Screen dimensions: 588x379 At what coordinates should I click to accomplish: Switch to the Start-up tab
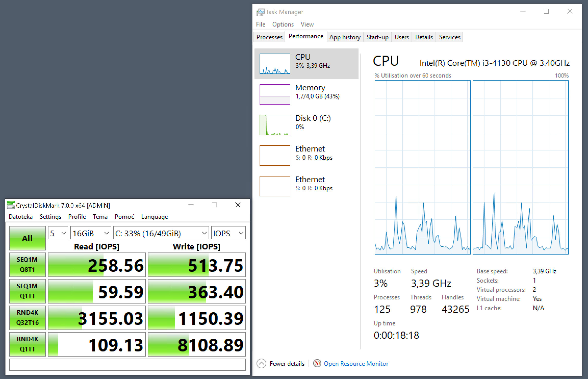377,37
